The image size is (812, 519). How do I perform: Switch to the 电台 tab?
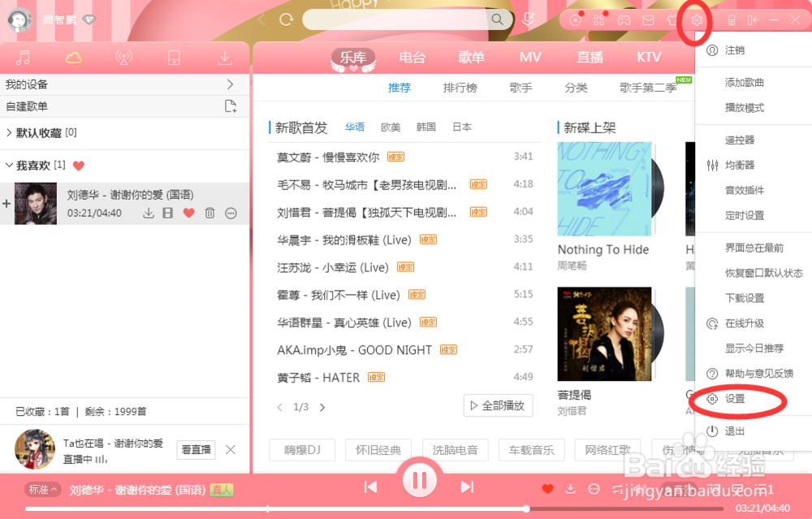[412, 57]
